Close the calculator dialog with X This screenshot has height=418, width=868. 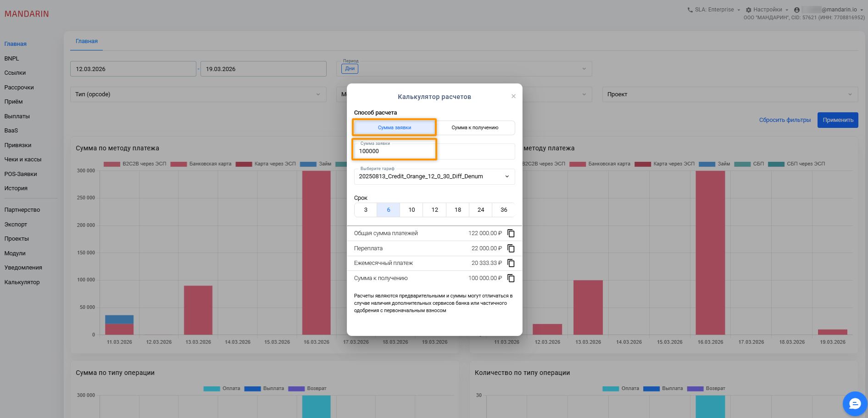[x=513, y=96]
